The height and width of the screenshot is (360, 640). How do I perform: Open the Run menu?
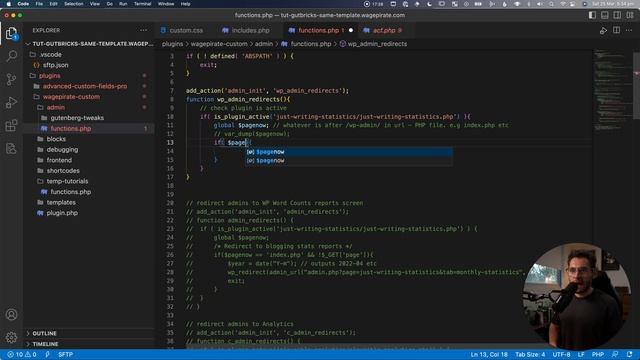(123, 4)
